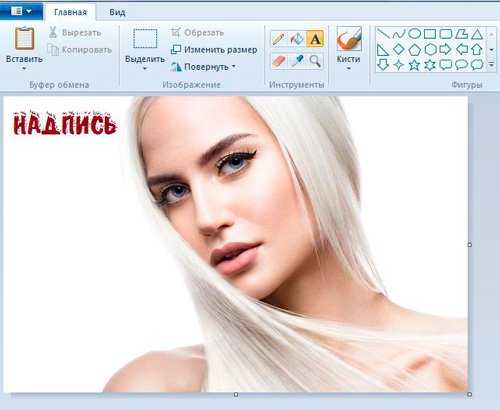Expand the Выделить selection dropdown
The image size is (500, 410).
(x=145, y=69)
